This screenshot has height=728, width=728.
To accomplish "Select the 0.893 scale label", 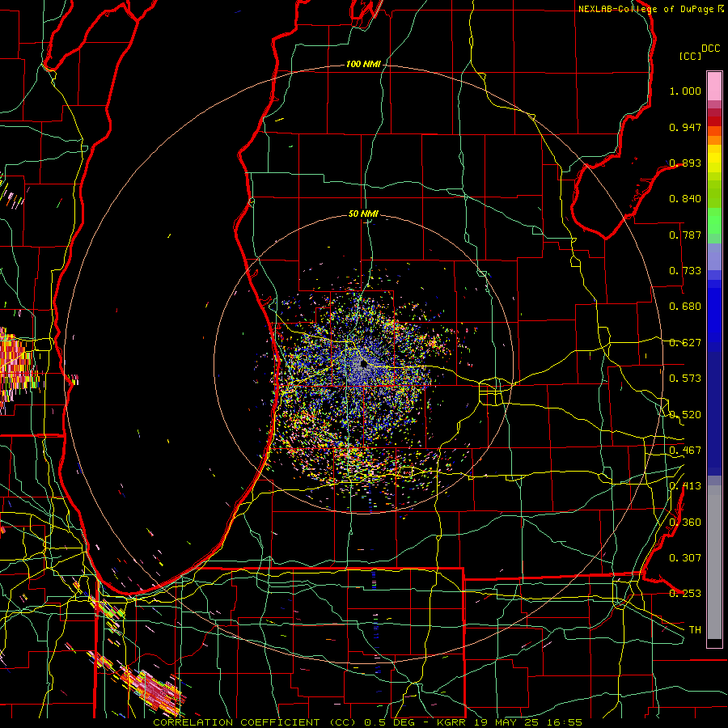I will tap(685, 163).
